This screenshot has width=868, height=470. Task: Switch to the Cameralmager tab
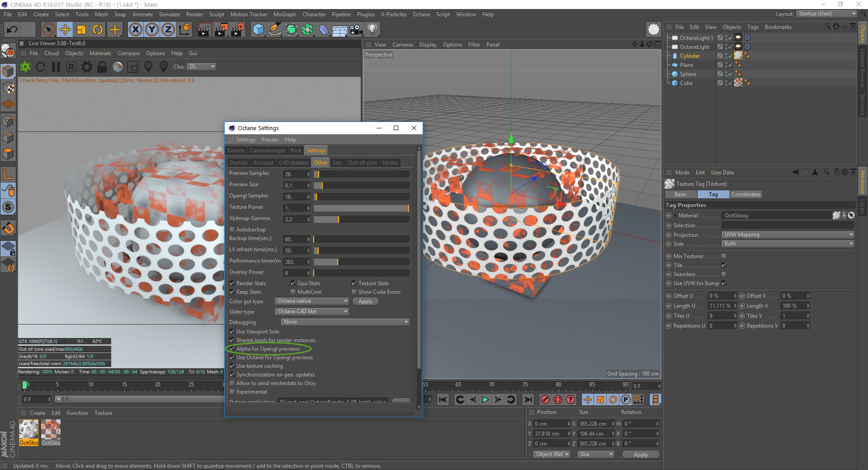(x=268, y=150)
